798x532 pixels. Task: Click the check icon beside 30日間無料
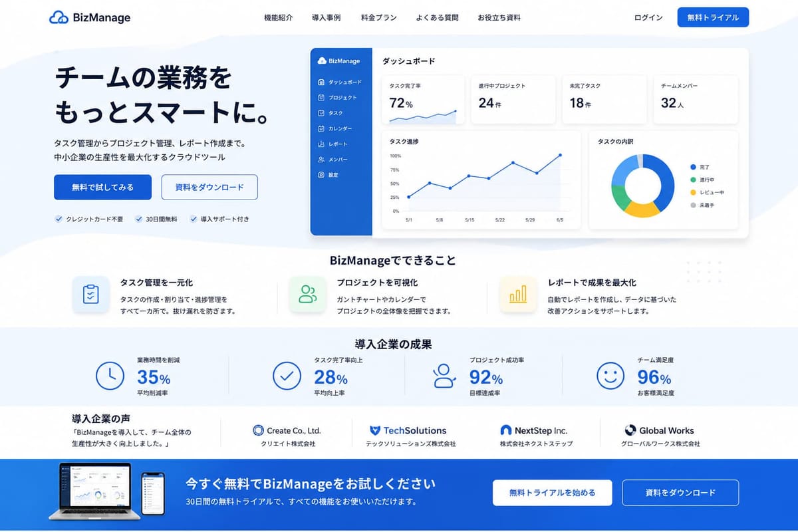[139, 219]
